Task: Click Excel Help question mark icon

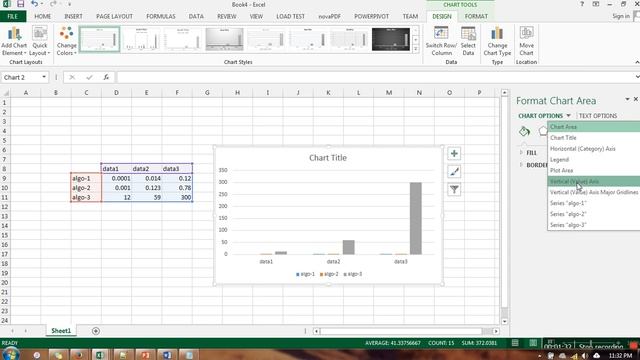Action: click(582, 4)
